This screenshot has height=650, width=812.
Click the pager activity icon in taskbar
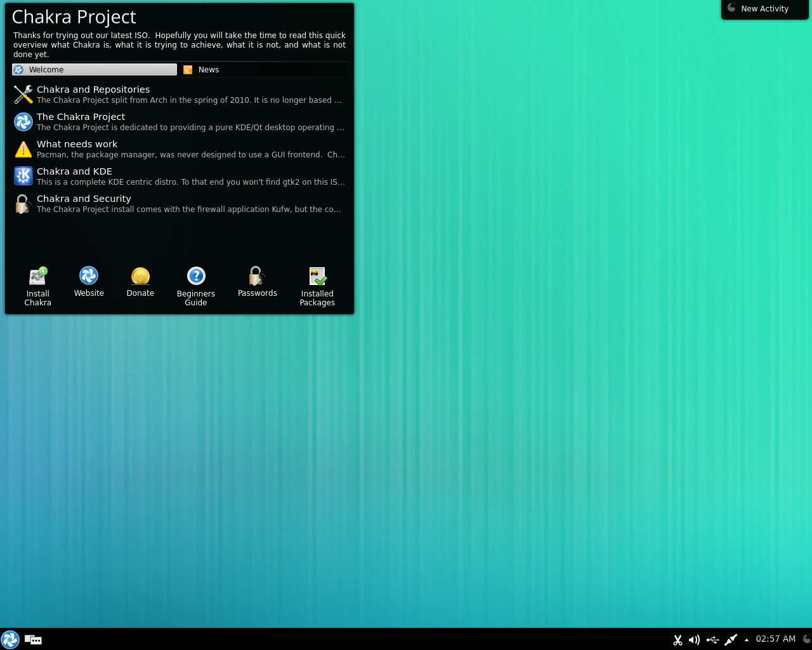point(33,640)
